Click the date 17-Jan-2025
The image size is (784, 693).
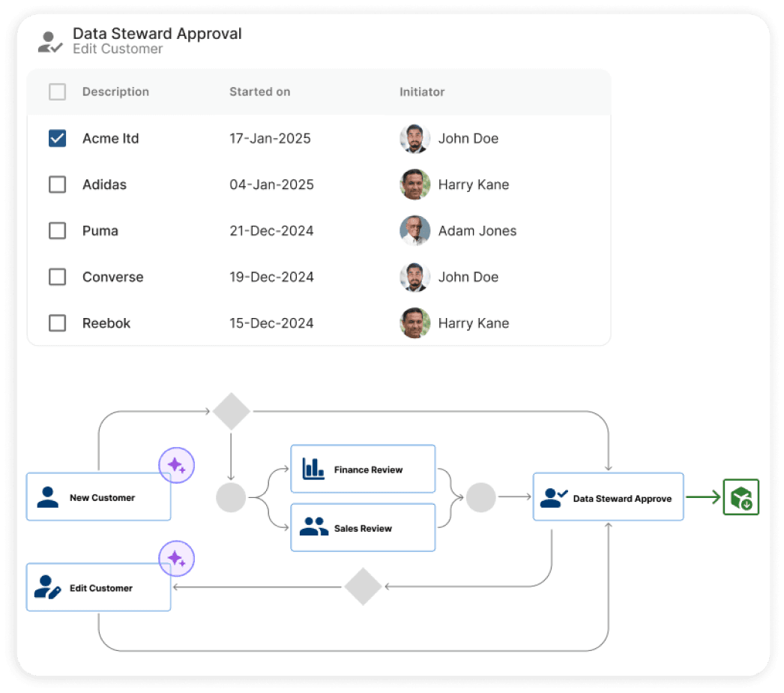point(270,139)
